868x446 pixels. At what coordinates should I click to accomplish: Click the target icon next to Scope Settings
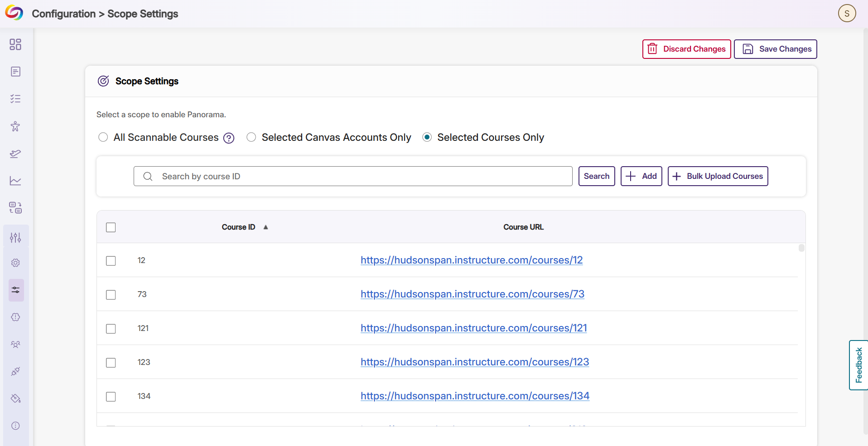(103, 81)
